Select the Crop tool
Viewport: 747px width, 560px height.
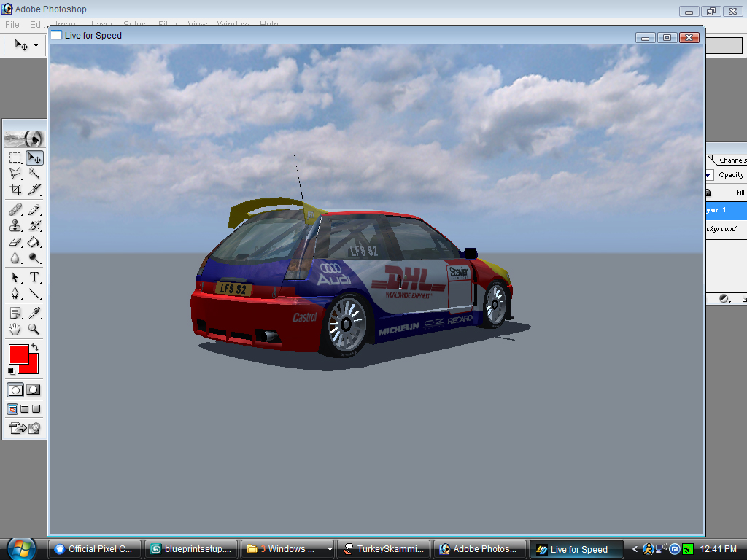tap(15, 190)
